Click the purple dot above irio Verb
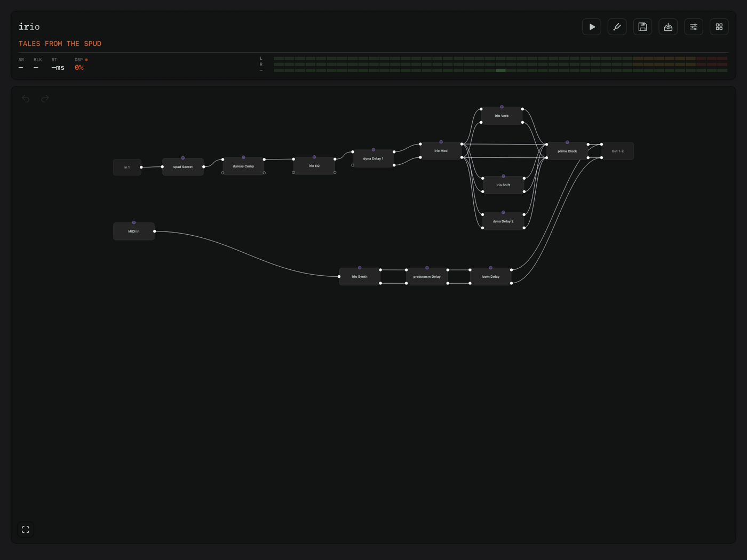 [502, 107]
